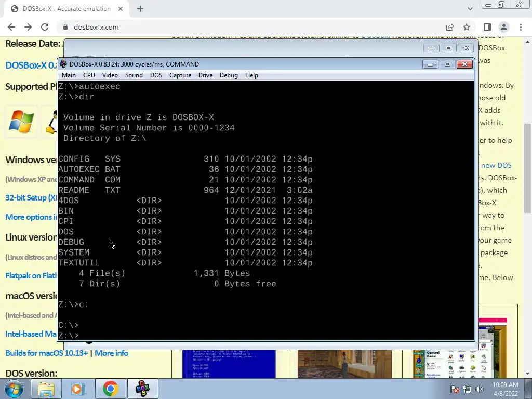Switch to DOSBox-X taskbar icon

142,389
